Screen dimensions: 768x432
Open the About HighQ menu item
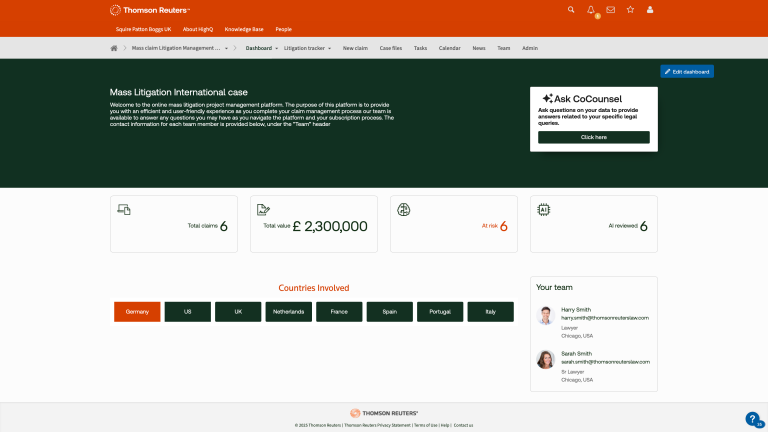(198, 29)
